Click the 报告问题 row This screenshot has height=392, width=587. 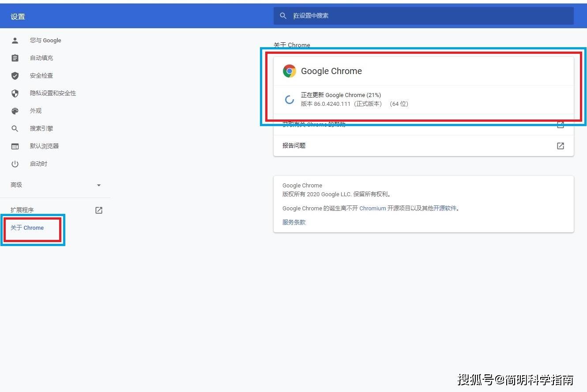(424, 146)
